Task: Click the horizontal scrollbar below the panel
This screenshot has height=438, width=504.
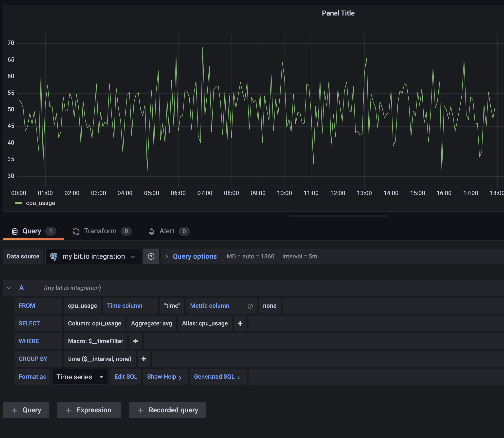Action: coord(338,216)
